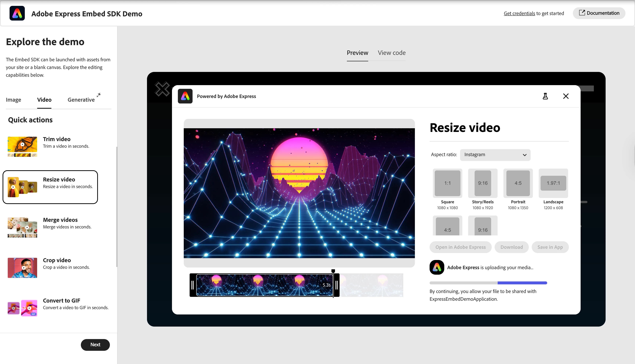Select the 1.97:1 Landscape size
The width and height of the screenshot is (635, 364).
pos(553,183)
